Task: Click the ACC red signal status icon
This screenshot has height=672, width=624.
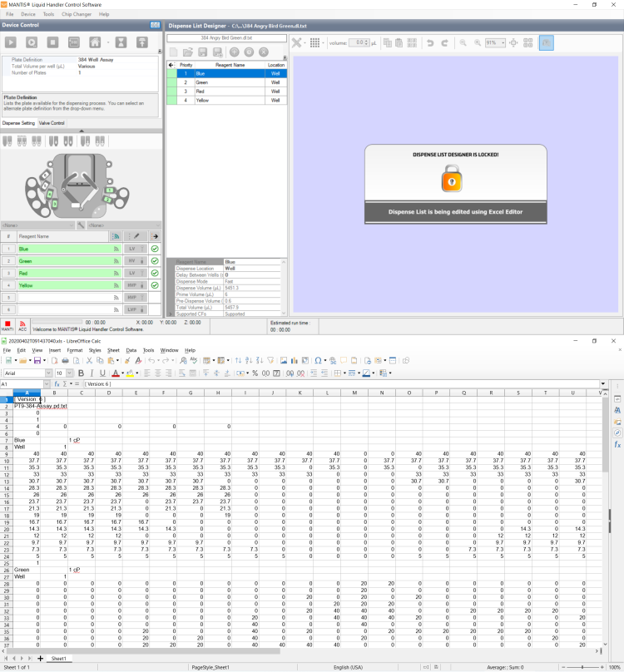Action: (22, 326)
